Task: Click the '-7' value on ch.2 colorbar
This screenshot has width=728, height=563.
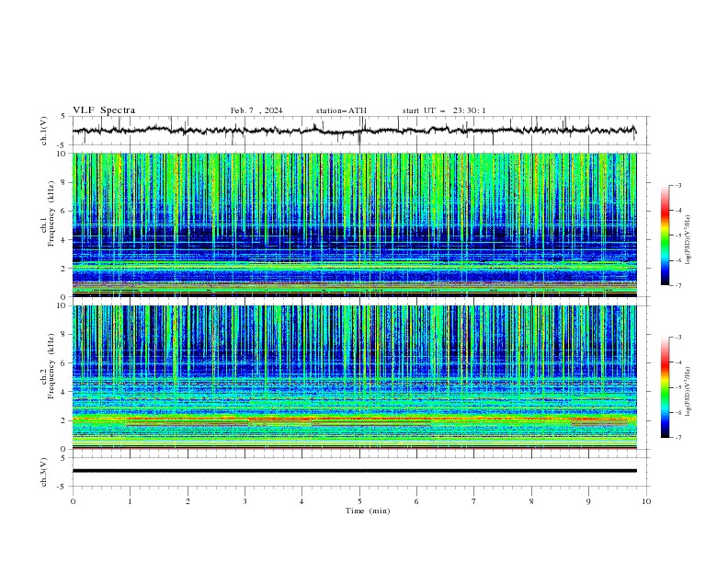Action: click(677, 437)
